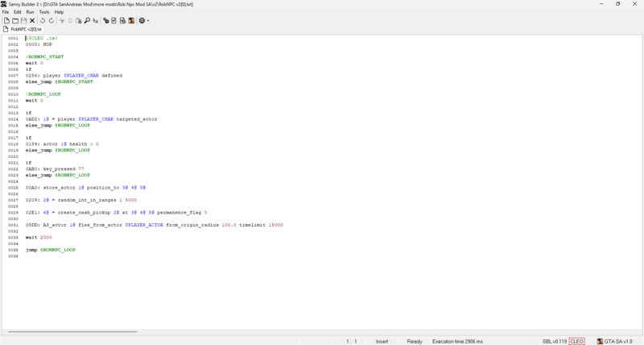This screenshot has width=644, height=345.
Task: Click GTA SA v1.0 game selector
Action: pos(615,341)
